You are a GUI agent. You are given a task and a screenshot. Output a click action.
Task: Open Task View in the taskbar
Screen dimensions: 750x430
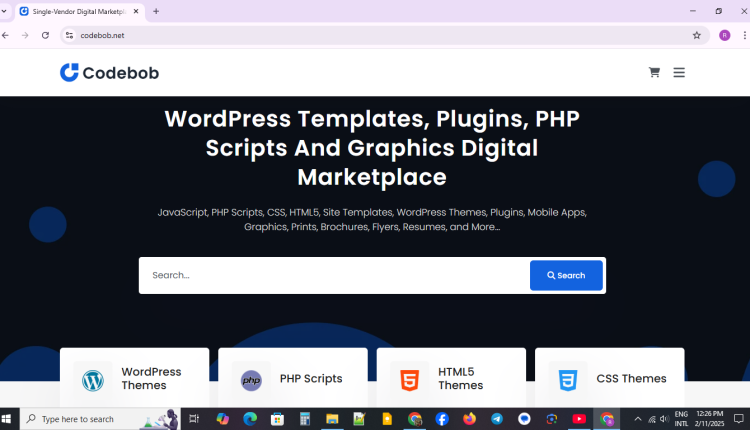coord(194,419)
